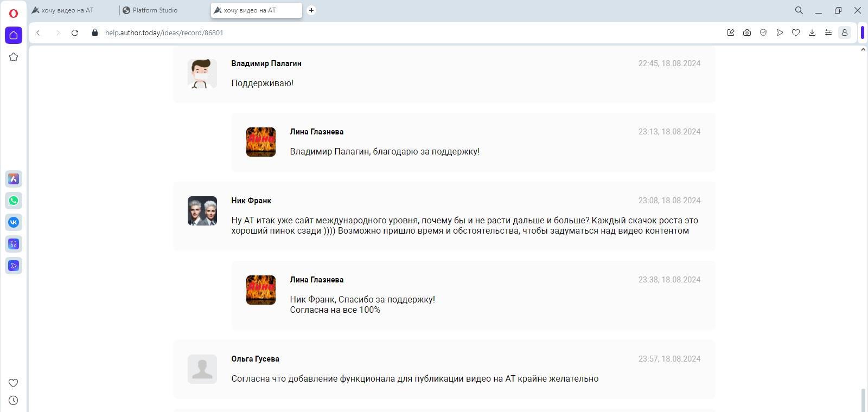Screen dimensions: 868x412
Task: Open the Easy Setup sliders icon
Action: [828, 33]
